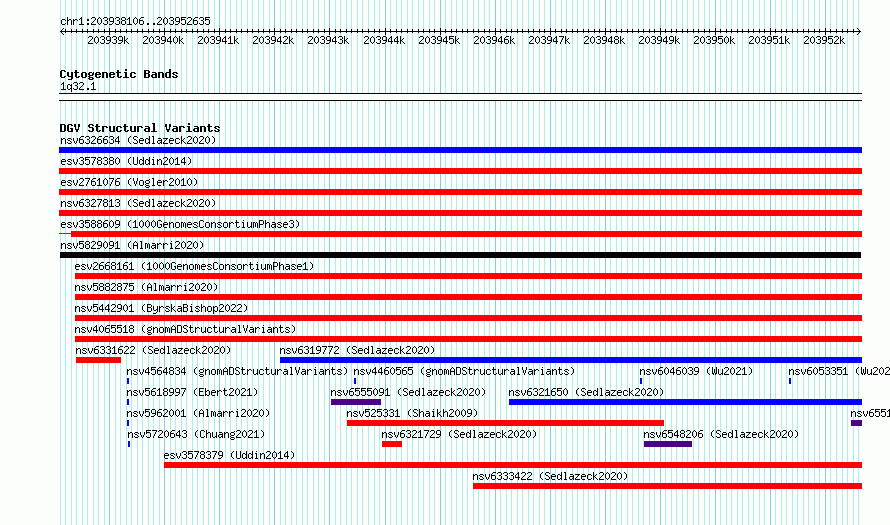Click the chr1:203938106..203952635 coordinate label
Viewport: 890px width, 525px height.
135,21
